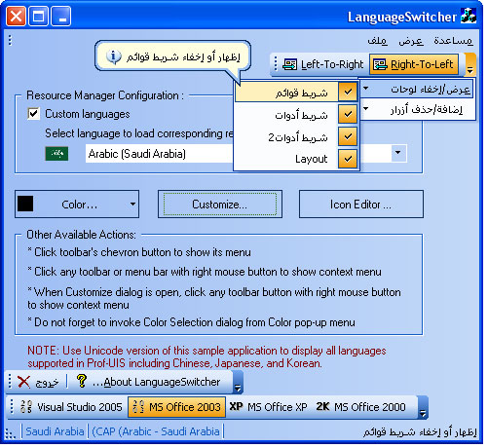Viewport: 488px width, 448px height.
Task: Open the Icon Editor ... button
Action: 360,205
